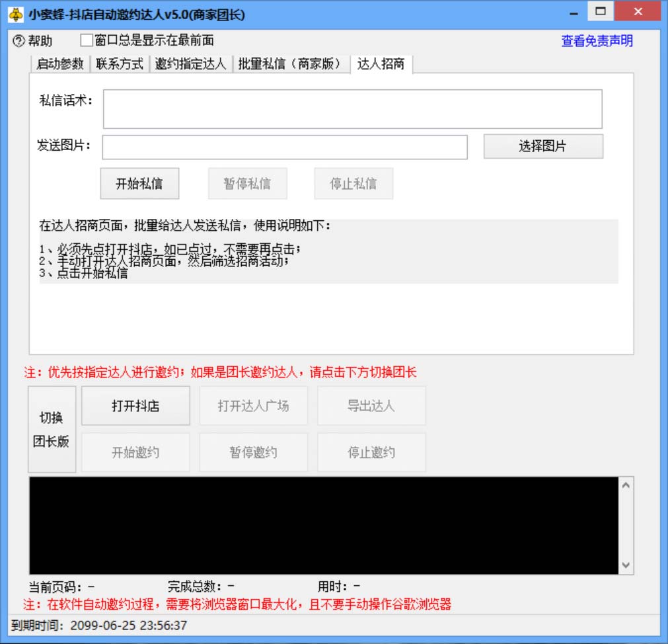Click the 开始邀约 button
The width and height of the screenshot is (668, 644).
point(135,452)
